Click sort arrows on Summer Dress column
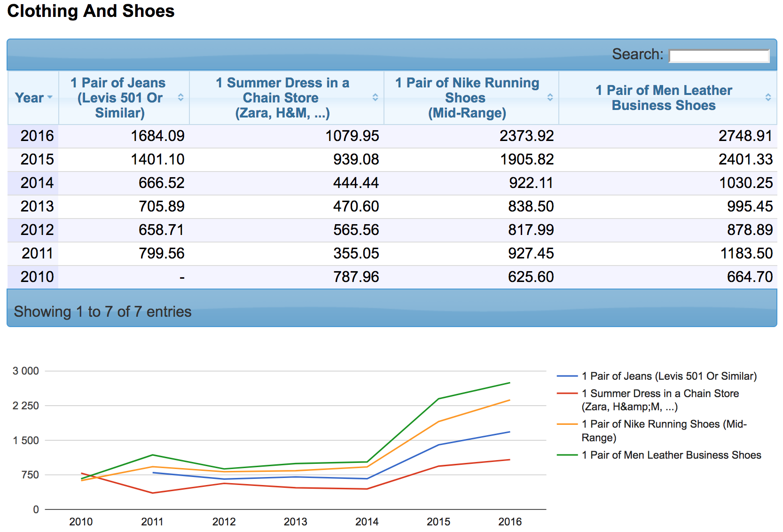This screenshot has height=532, width=783. tap(375, 97)
